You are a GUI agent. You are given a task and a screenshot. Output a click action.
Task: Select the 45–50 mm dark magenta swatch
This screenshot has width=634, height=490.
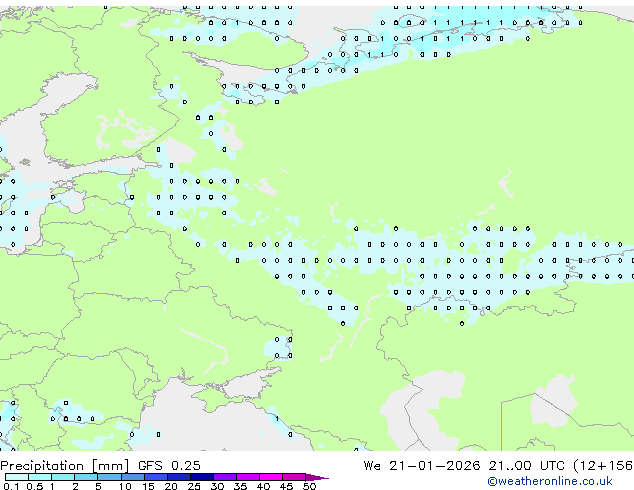294,477
